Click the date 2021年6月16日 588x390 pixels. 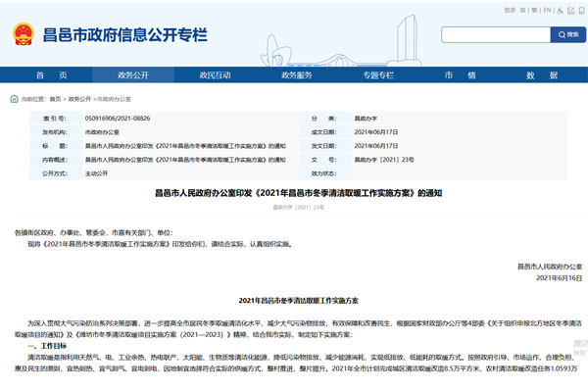560,278
